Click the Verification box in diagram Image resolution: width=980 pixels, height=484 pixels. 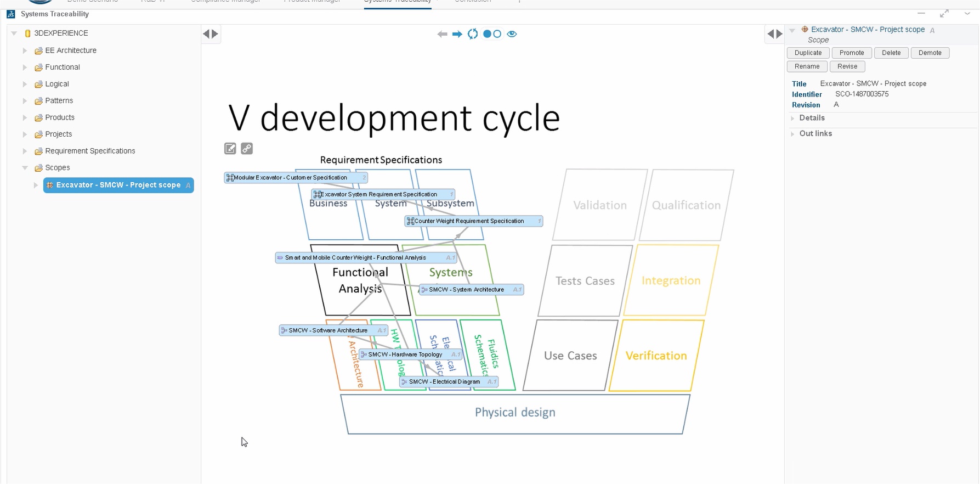point(656,356)
